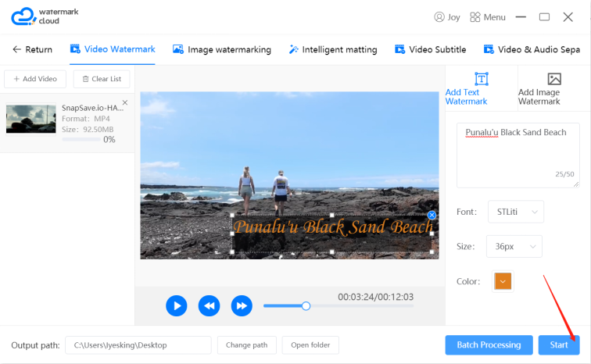Viewport: 591px width, 364px height.
Task: Open the Menu grid icon
Action: tap(475, 17)
